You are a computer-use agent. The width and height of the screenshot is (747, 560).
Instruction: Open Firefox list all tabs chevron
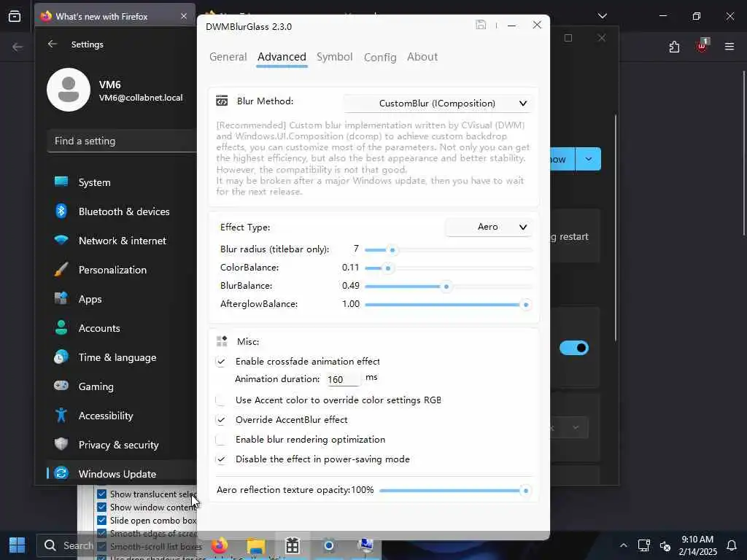click(x=602, y=16)
